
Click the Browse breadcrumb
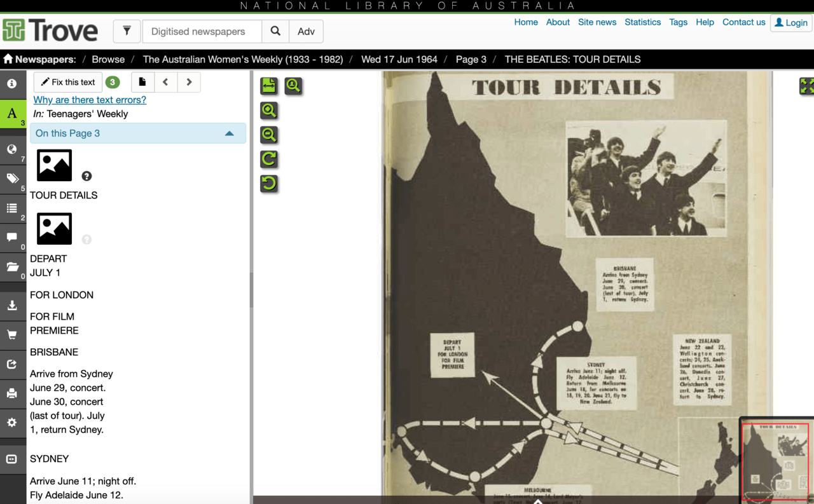pyautogui.click(x=108, y=59)
